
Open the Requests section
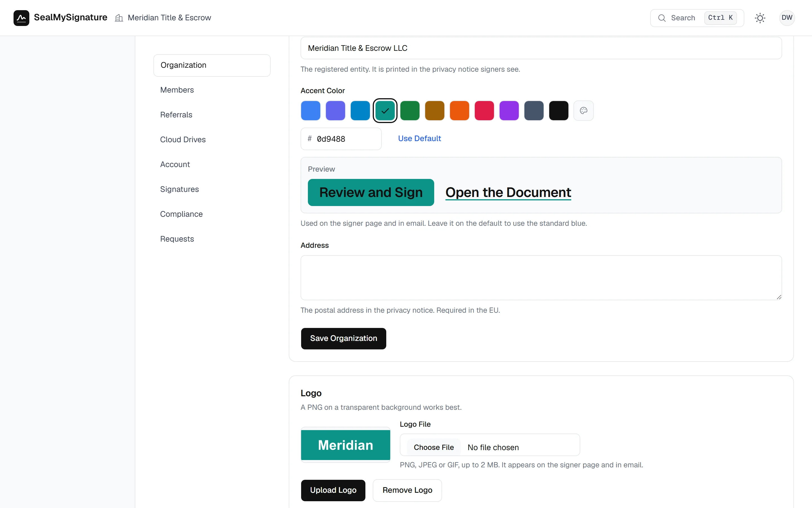click(x=212, y=239)
